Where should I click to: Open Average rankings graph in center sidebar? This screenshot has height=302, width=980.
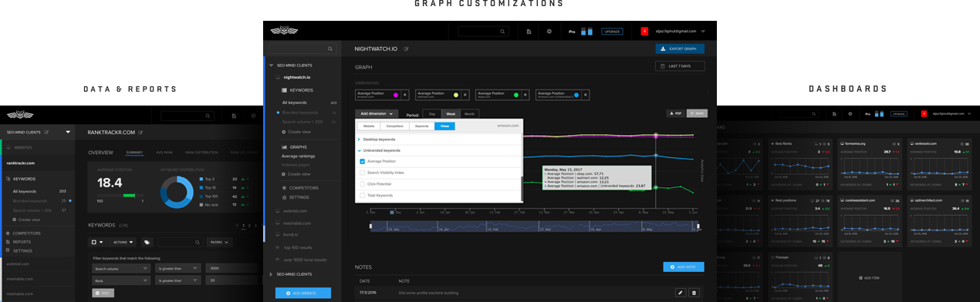tap(298, 156)
